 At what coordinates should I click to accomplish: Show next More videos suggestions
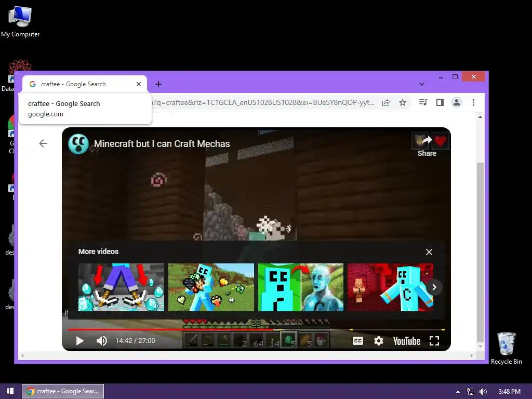pyautogui.click(x=434, y=287)
